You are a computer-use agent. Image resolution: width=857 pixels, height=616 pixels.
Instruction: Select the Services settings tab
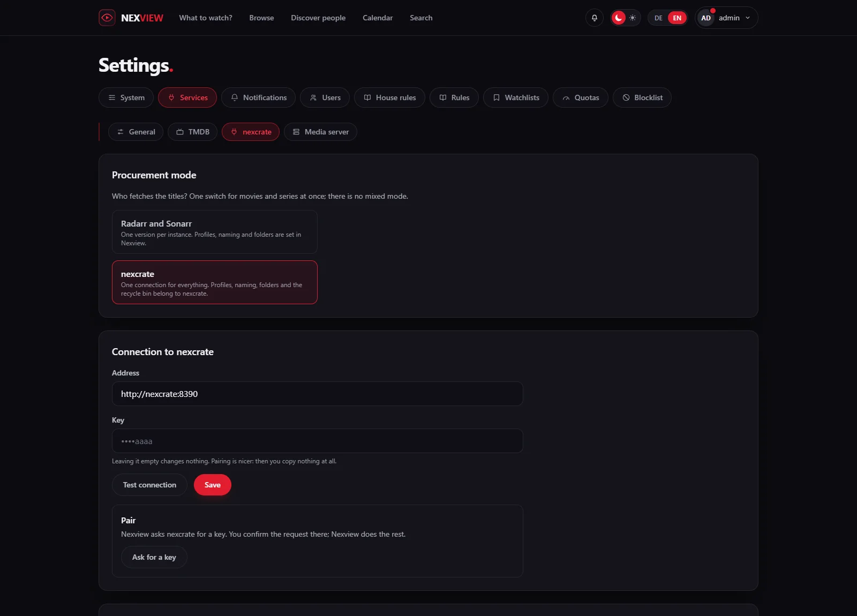click(x=187, y=97)
